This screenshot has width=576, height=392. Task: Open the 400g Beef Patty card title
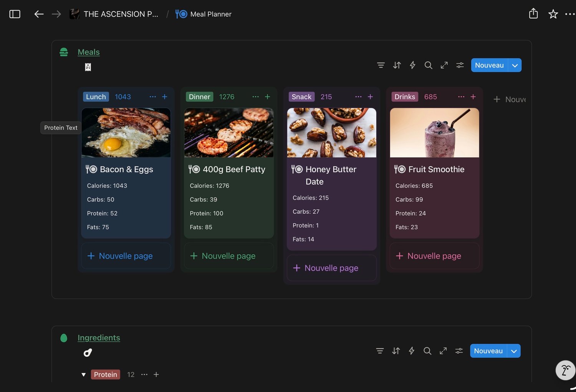pos(234,169)
